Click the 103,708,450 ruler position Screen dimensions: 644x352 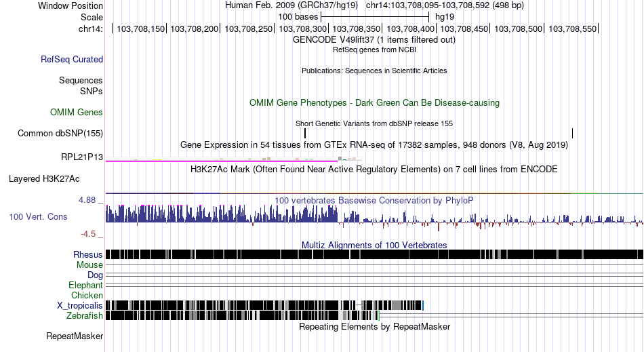coord(464,28)
